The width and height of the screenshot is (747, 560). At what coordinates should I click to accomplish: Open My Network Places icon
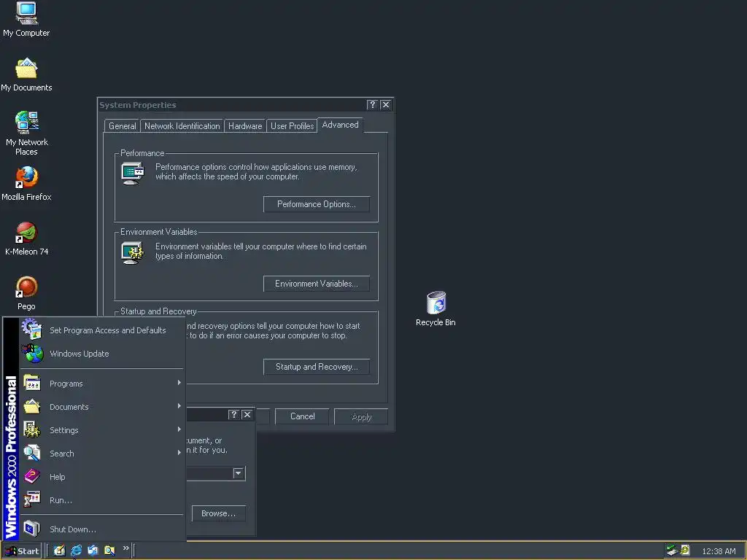tap(27, 133)
